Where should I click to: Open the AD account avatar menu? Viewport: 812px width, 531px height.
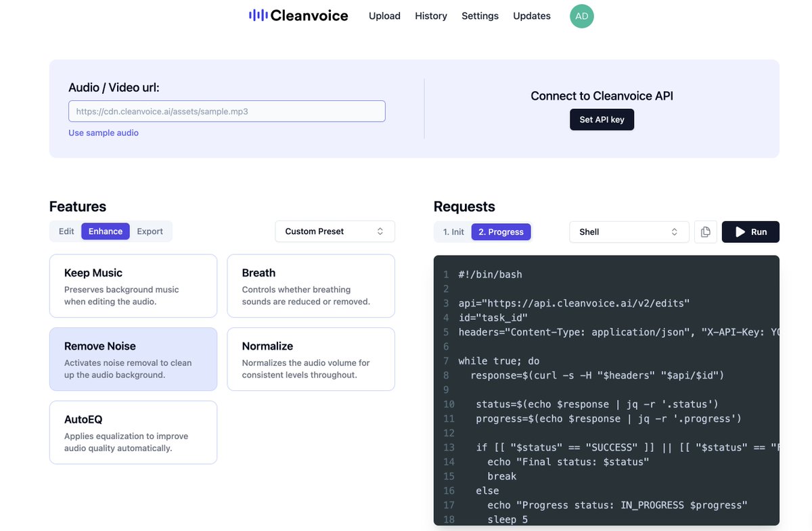coord(581,16)
